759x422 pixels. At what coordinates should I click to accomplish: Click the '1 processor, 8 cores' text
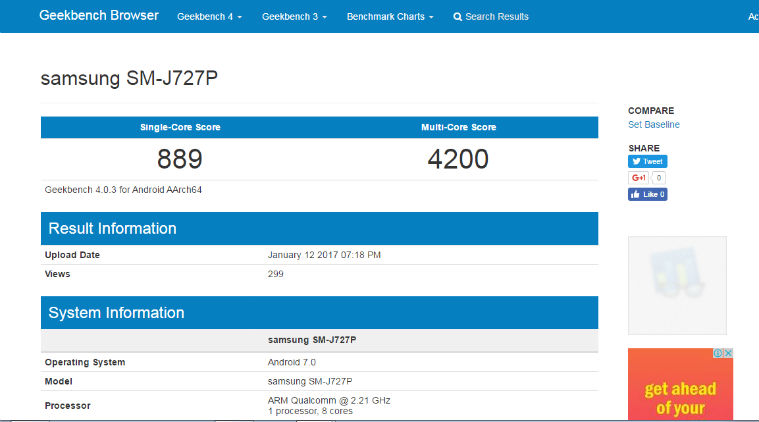point(310,411)
